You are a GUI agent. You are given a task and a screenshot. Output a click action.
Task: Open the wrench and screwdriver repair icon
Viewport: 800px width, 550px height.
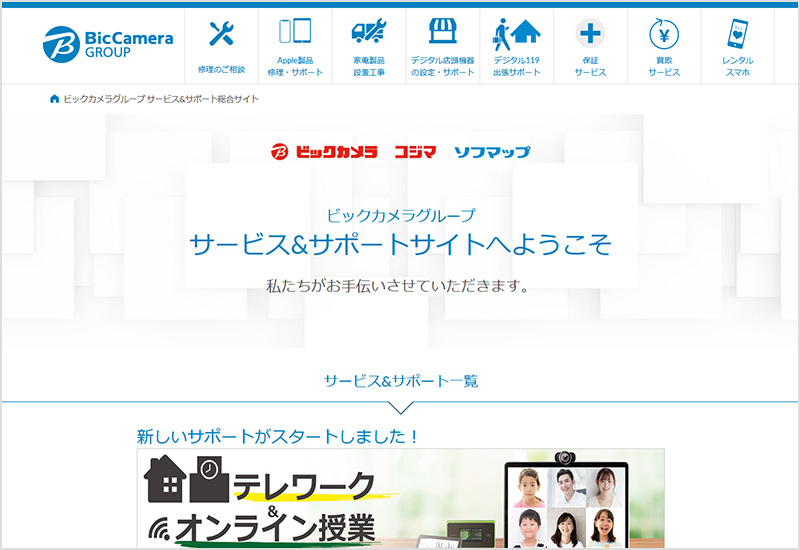[x=221, y=33]
